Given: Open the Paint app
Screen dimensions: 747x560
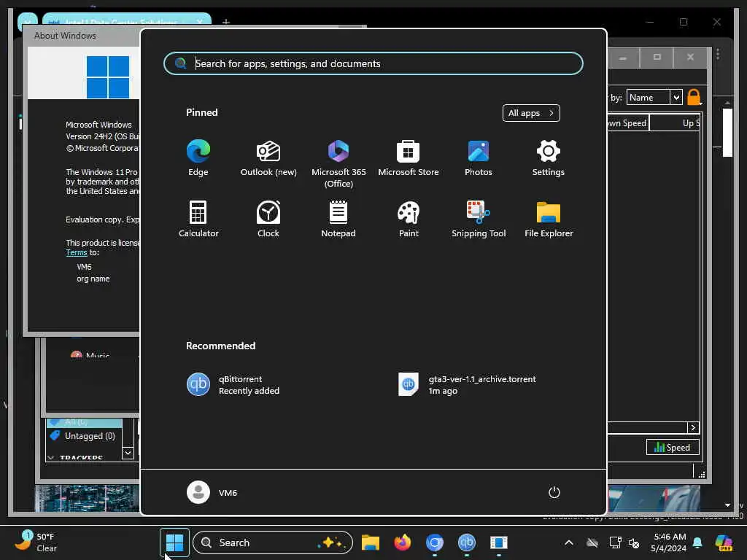Looking at the screenshot, I should point(409,219).
